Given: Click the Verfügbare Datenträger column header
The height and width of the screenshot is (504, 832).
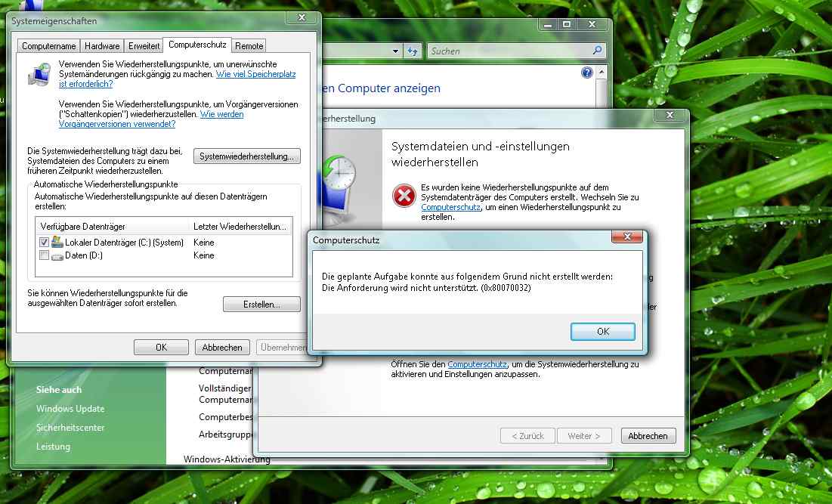Looking at the screenshot, I should click(x=112, y=227).
